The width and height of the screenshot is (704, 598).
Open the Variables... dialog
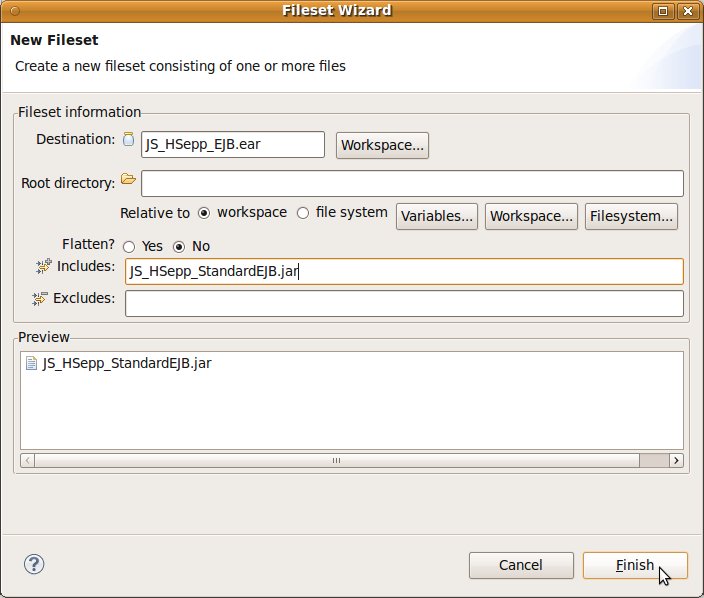pyautogui.click(x=438, y=216)
